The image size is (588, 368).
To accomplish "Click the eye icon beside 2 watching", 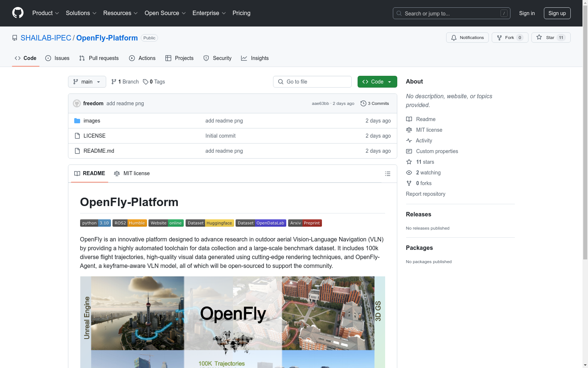I will [x=409, y=173].
